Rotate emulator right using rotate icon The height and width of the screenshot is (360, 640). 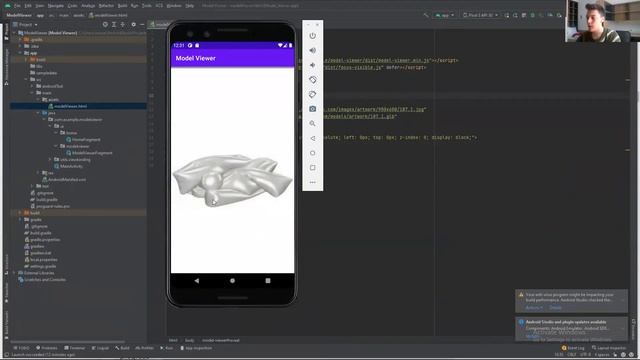[312, 94]
